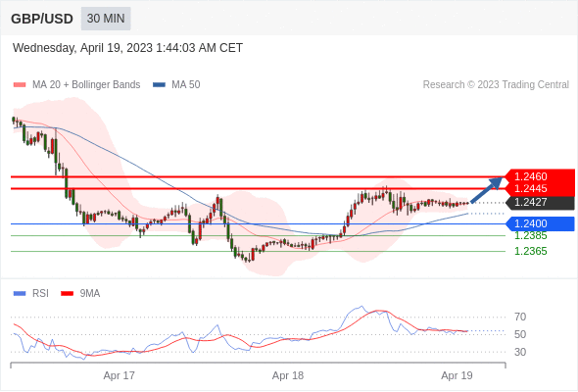Click the 1.2365 green support value
The width and height of the screenshot is (578, 392).
point(530,252)
